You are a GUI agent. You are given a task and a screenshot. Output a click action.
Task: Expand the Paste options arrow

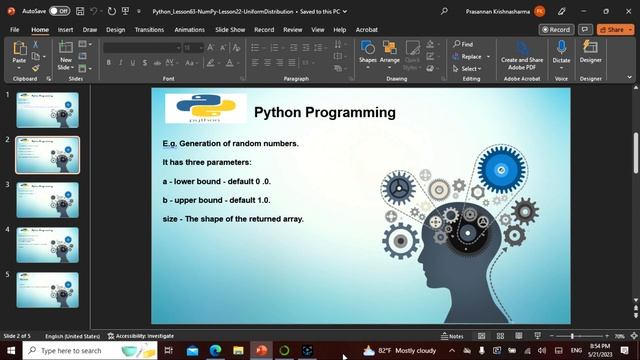19,67
